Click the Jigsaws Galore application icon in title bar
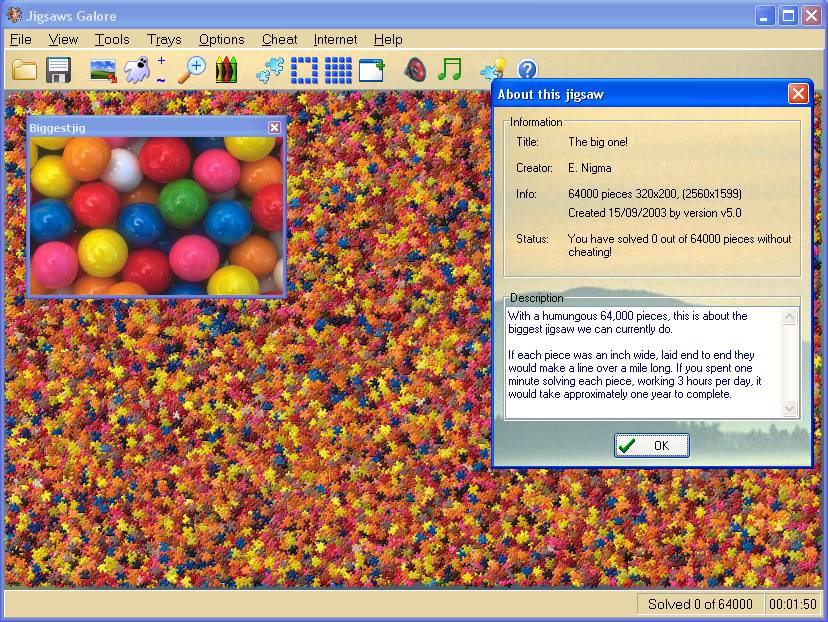828x622 pixels. coord(14,15)
